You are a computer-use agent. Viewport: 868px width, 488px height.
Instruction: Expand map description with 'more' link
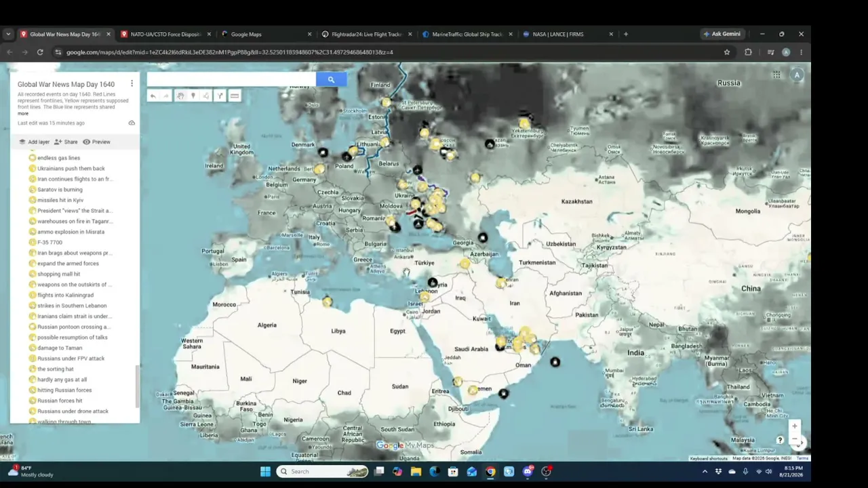pos(23,114)
